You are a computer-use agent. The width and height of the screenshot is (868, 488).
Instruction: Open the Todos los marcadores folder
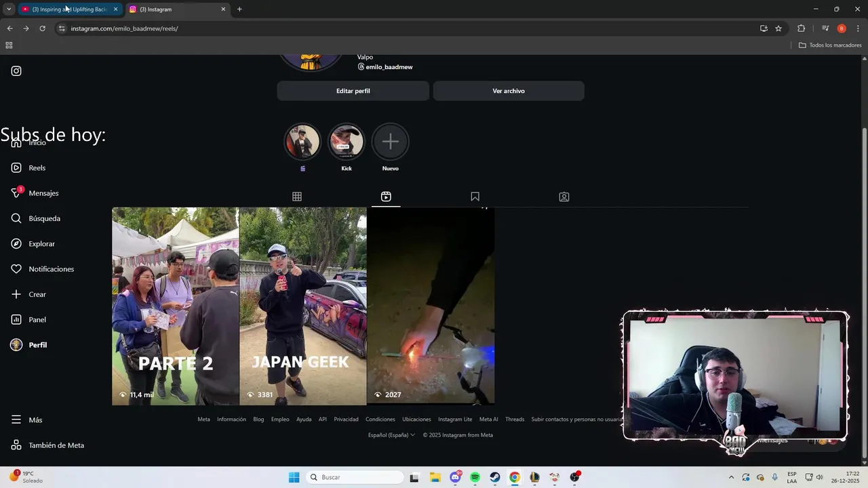(x=830, y=45)
